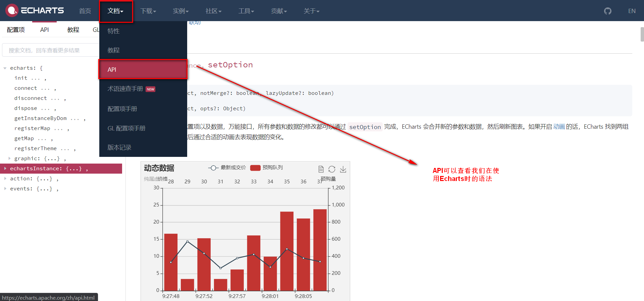Open 术语速查手册 menu entry
The width and height of the screenshot is (644, 301).
143,89
